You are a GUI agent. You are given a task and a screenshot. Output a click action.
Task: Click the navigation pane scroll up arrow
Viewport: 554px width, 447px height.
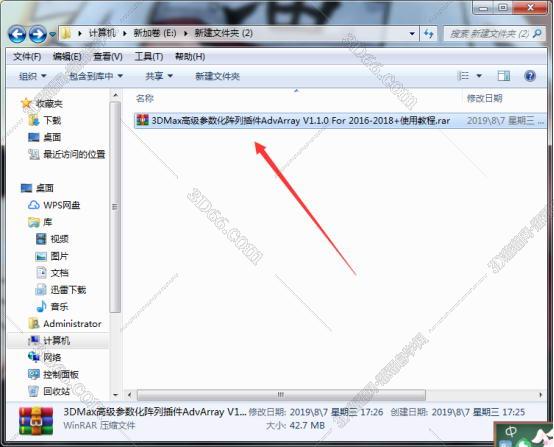pos(115,95)
